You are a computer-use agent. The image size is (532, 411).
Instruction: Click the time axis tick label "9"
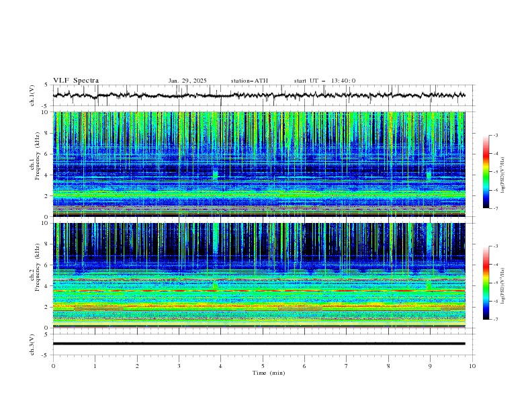click(x=430, y=366)
